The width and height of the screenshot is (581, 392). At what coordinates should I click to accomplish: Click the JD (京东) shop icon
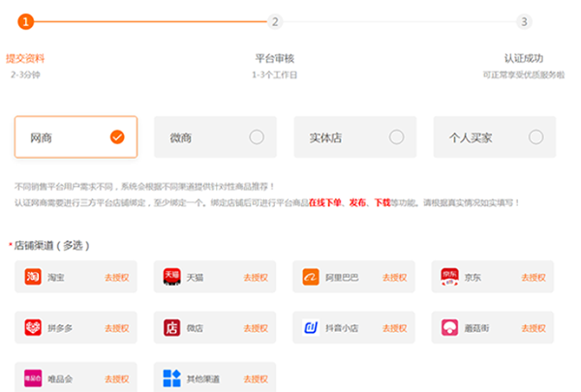click(x=450, y=277)
